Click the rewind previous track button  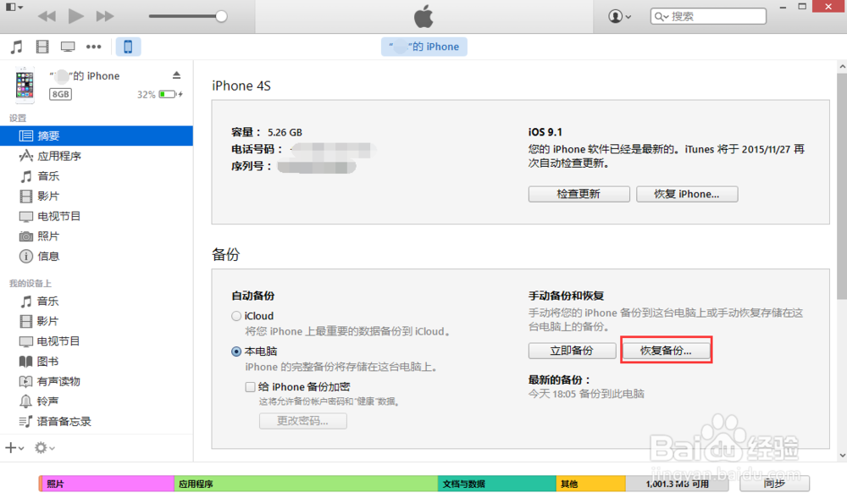pos(47,16)
